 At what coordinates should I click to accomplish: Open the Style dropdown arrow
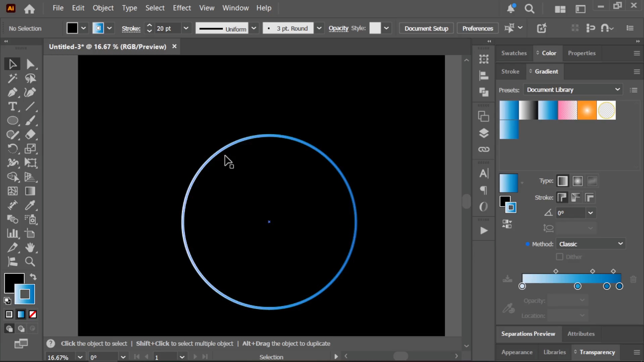pyautogui.click(x=386, y=28)
